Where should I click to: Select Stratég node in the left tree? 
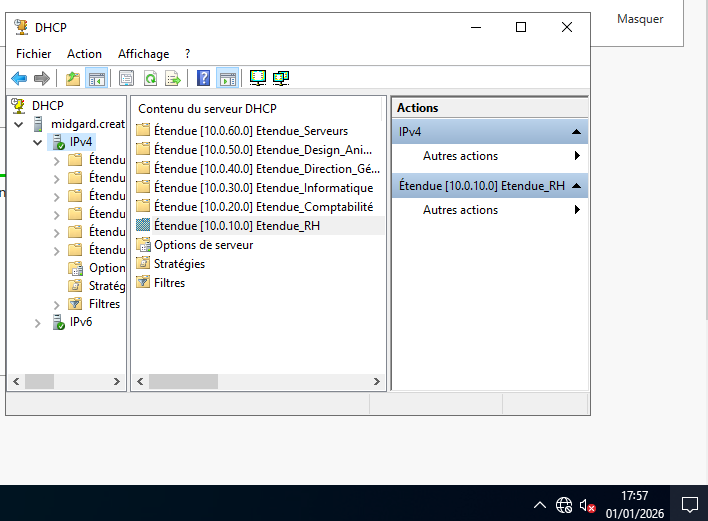[x=107, y=286]
